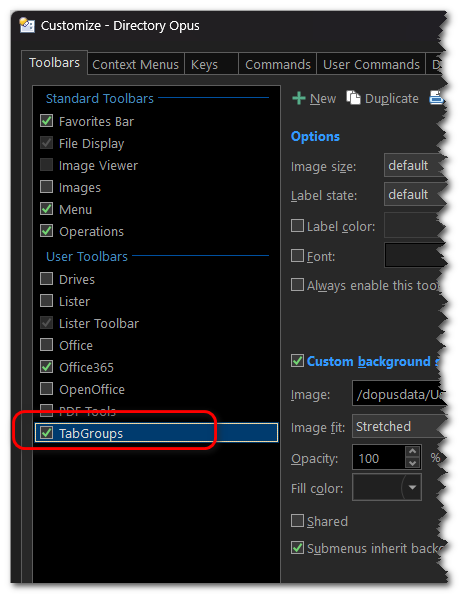Screen dimensions: 465x594
Task: Click the Duplicate pages icon
Action: (x=353, y=98)
